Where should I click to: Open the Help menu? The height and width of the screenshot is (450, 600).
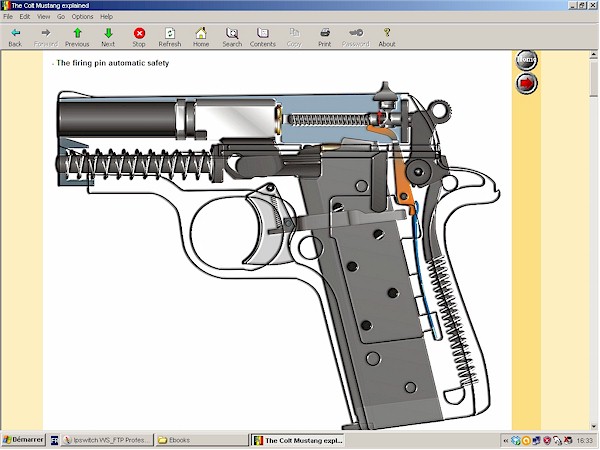[106, 16]
